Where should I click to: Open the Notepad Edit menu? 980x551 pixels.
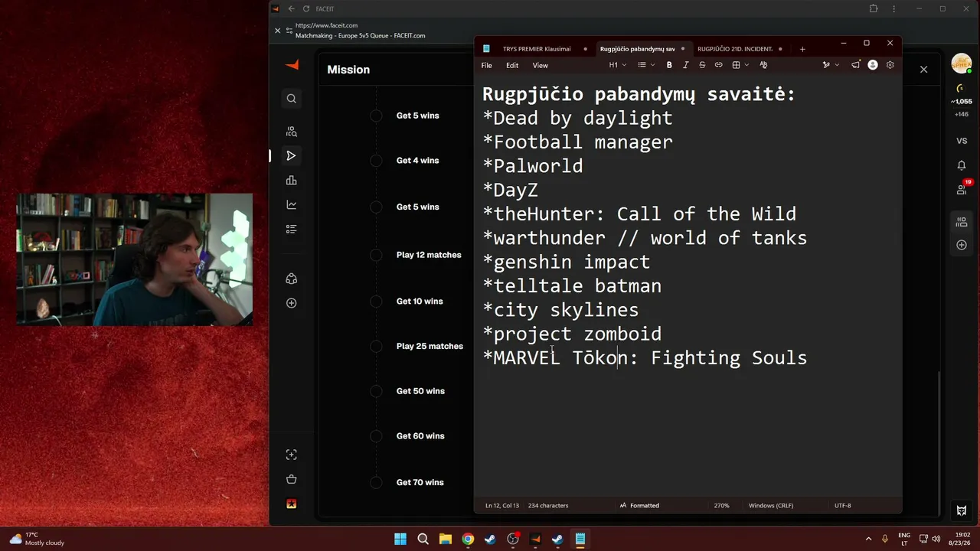(x=512, y=65)
